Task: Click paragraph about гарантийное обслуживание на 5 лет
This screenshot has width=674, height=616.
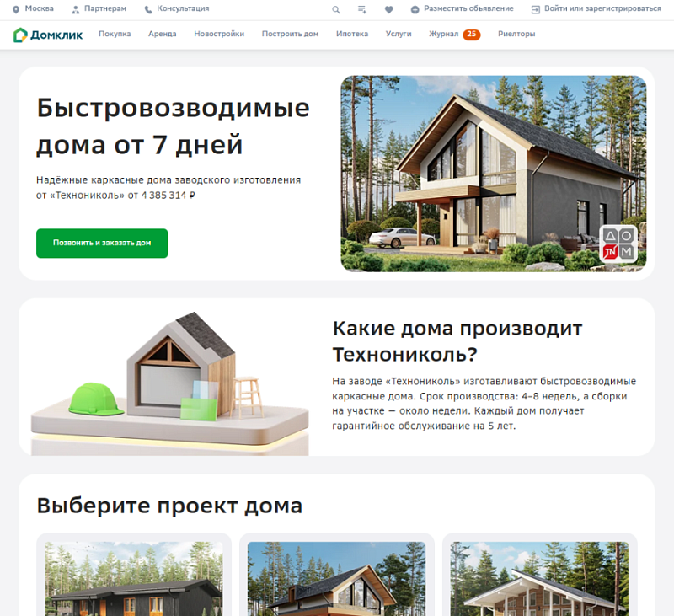Action: (484, 404)
